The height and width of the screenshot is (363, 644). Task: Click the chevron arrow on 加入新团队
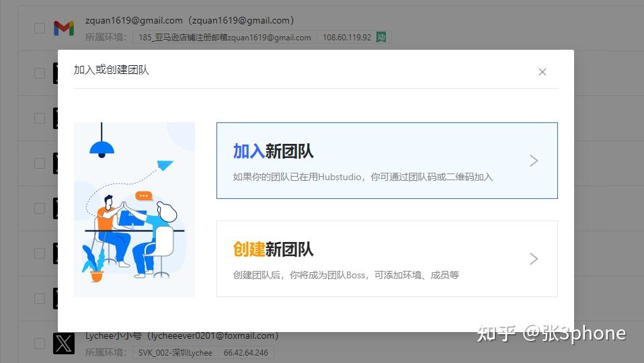534,161
